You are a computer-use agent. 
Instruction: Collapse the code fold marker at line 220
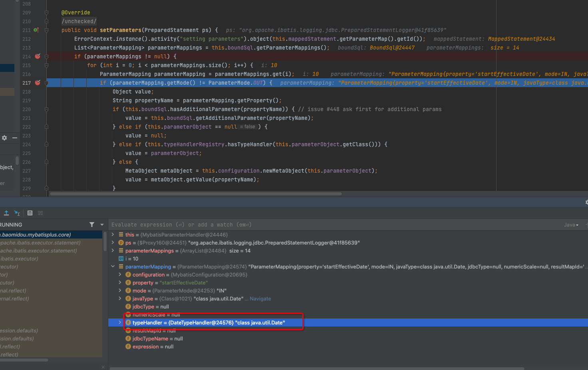(x=46, y=109)
